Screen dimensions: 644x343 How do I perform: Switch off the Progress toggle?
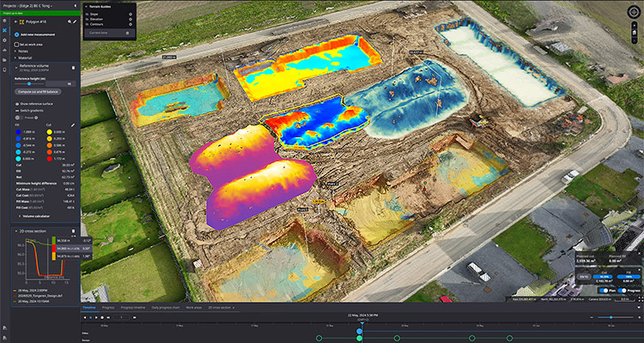[623, 291]
